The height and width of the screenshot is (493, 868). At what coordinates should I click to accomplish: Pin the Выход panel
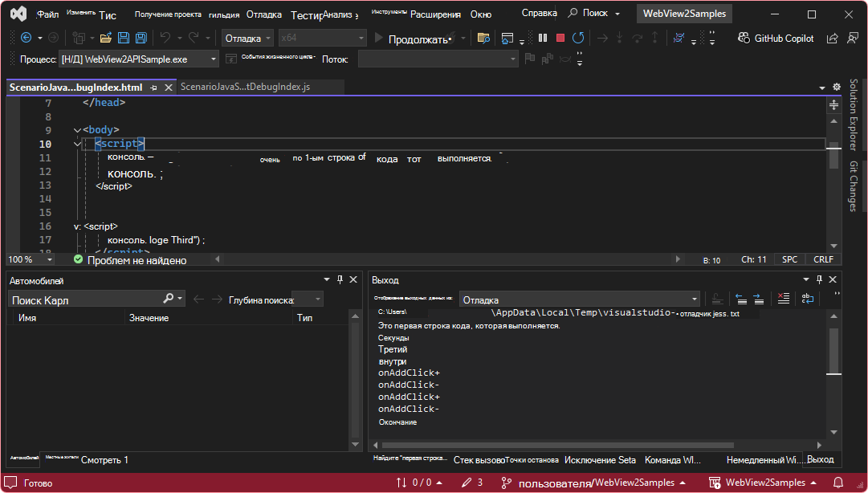819,279
